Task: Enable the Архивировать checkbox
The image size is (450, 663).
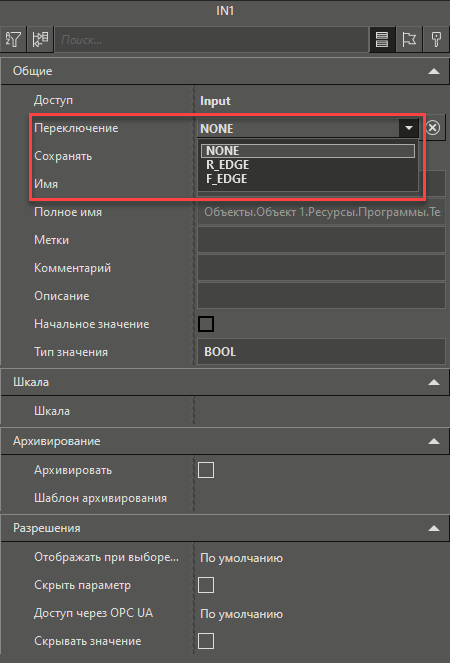Action: coord(206,470)
